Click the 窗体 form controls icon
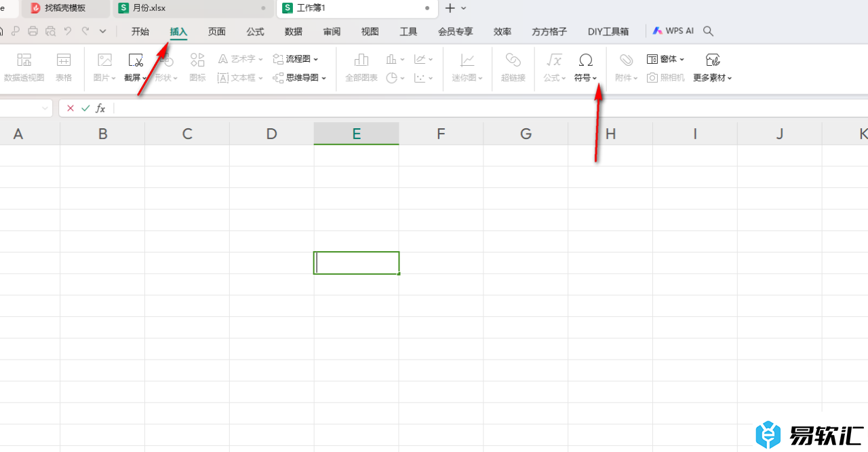868x452 pixels. [652, 59]
